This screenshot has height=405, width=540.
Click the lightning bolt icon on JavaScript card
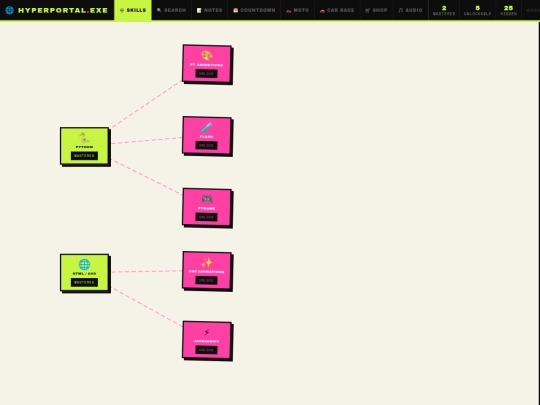[x=207, y=332]
